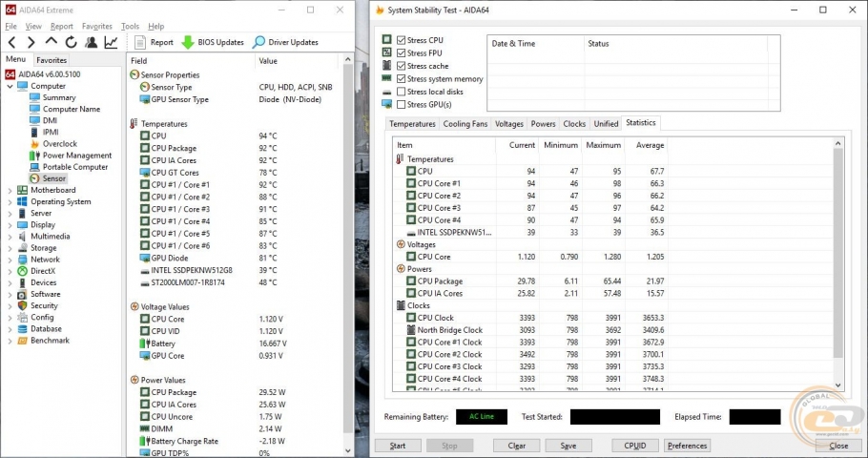Screen dimensions: 868x458
Task: Click the Stress FPU icon
Action: (x=387, y=52)
